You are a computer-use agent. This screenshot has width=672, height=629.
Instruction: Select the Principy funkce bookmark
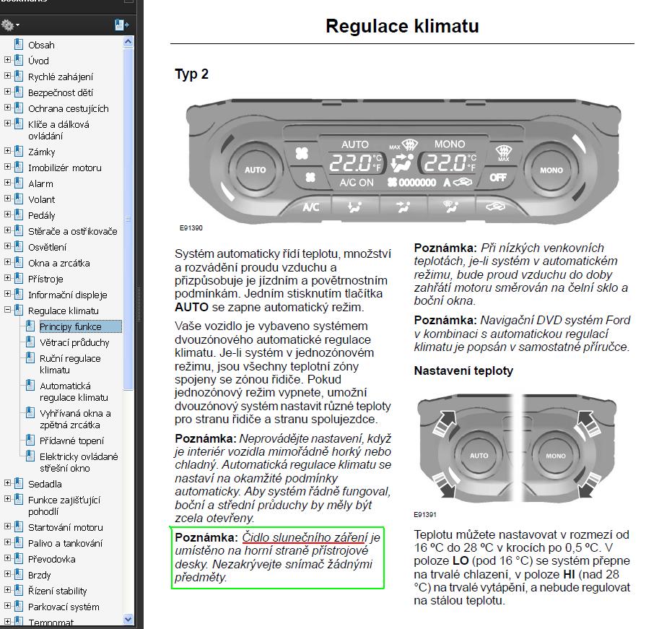(70, 326)
